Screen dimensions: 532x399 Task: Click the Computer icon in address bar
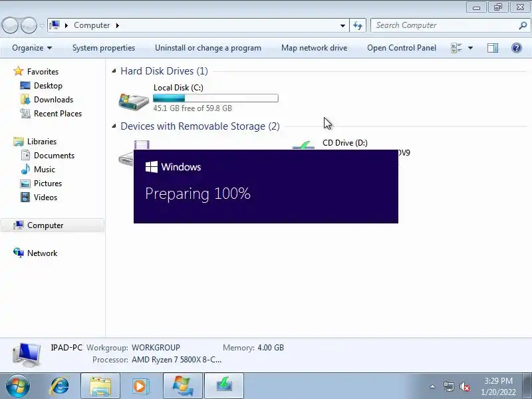click(x=55, y=25)
